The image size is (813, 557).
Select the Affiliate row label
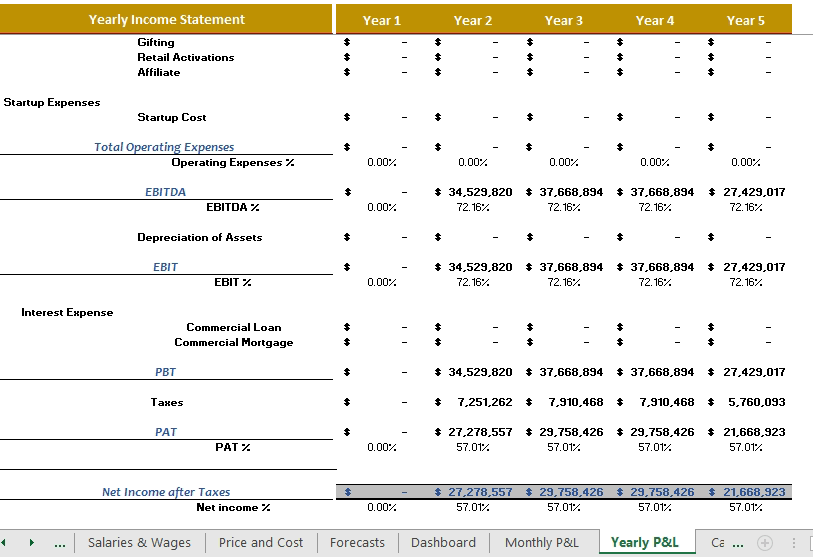(159, 72)
